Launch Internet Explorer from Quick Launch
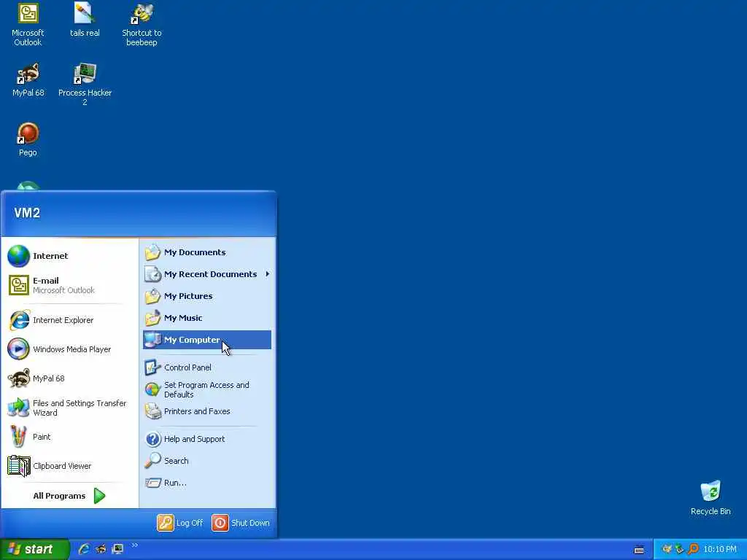This screenshot has width=747, height=560. (x=84, y=549)
